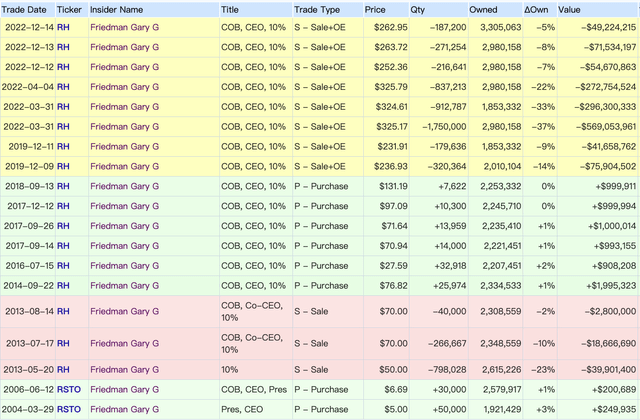Click the 2016-07-15 trade date cell
This screenshot has width=640, height=420.
[x=29, y=266]
